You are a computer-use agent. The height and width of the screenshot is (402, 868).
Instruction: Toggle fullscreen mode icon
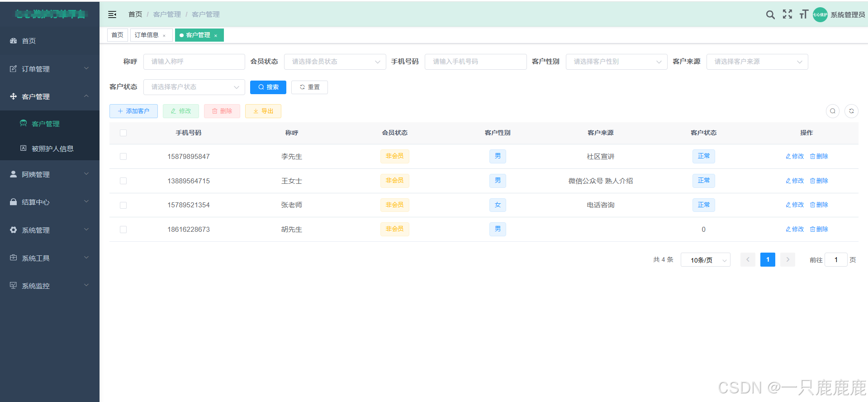787,14
